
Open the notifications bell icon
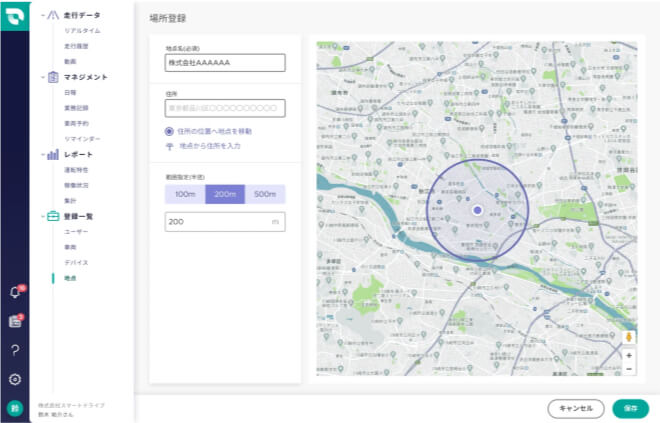point(15,292)
